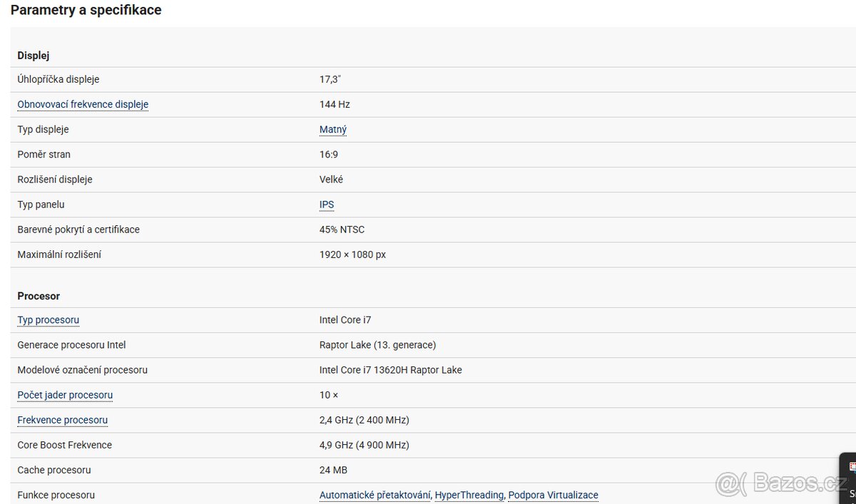Open the HyperThreading link

click(x=469, y=495)
